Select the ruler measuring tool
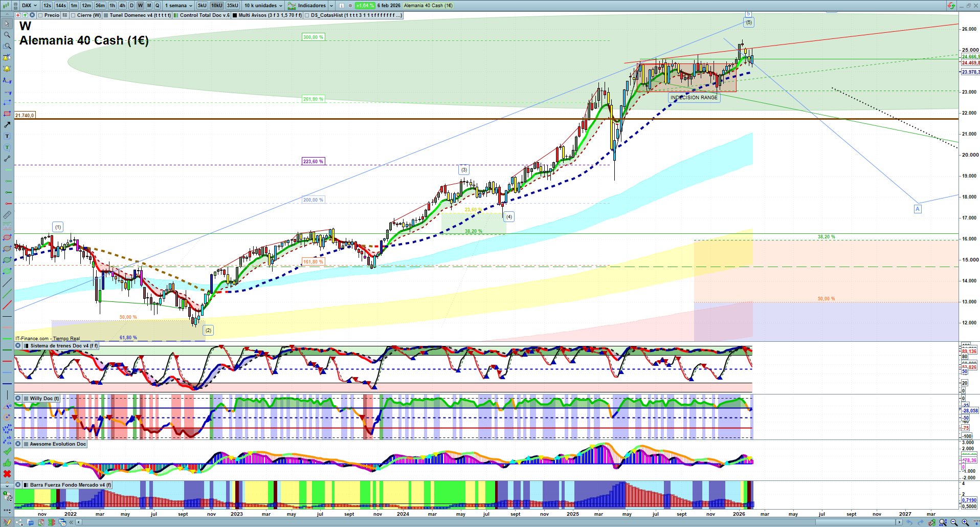This screenshot has height=527, width=980. (7, 215)
